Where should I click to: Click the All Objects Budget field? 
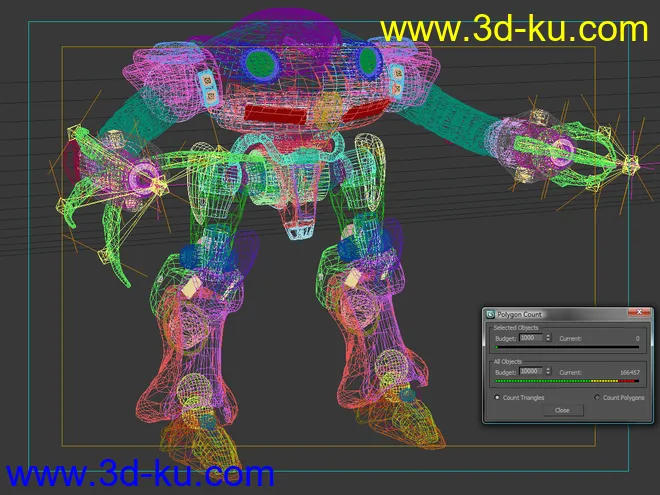(530, 371)
